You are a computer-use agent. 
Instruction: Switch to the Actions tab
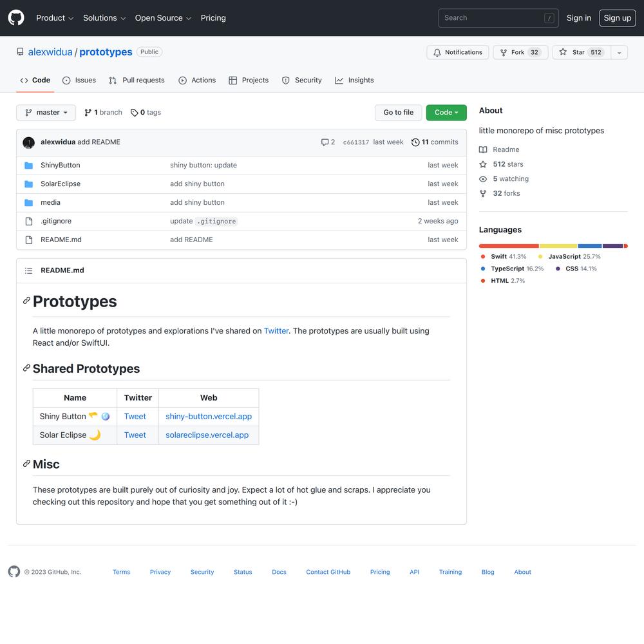click(197, 80)
